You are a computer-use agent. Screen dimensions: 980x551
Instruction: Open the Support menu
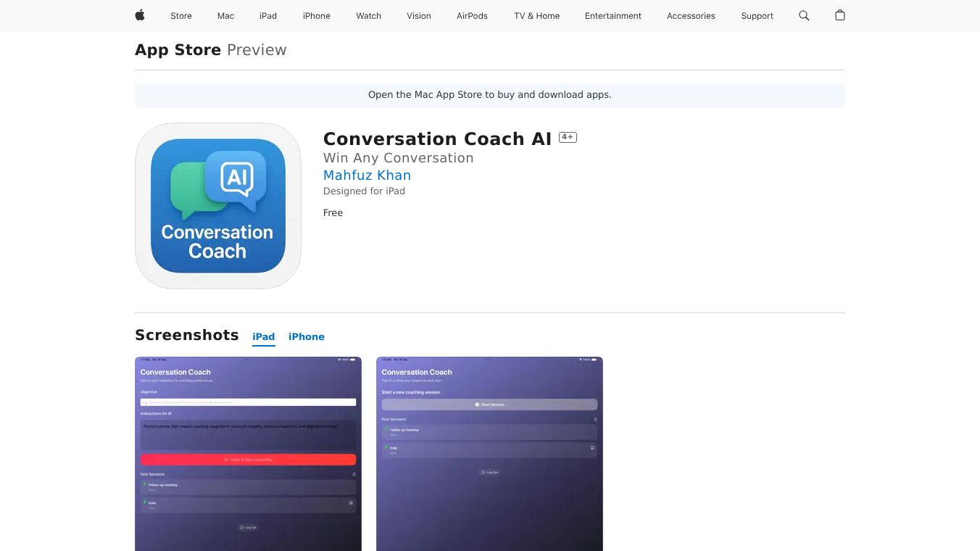757,16
